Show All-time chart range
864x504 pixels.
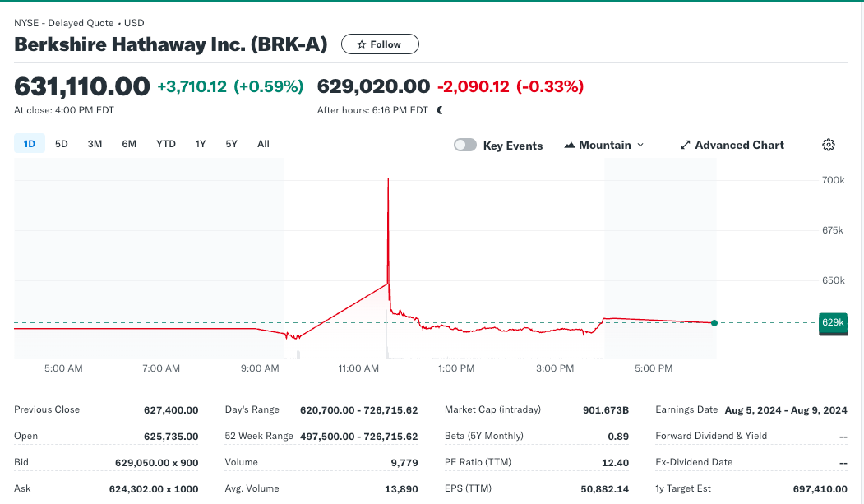click(263, 144)
